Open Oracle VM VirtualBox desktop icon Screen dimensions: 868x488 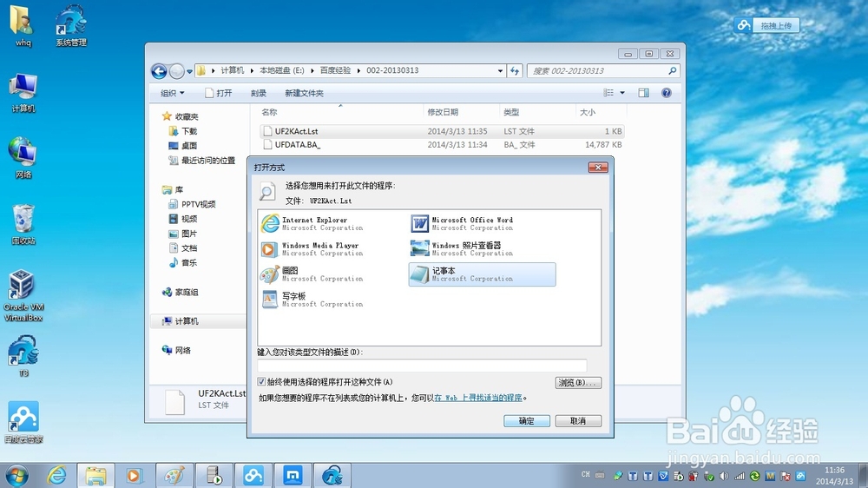[x=23, y=295]
